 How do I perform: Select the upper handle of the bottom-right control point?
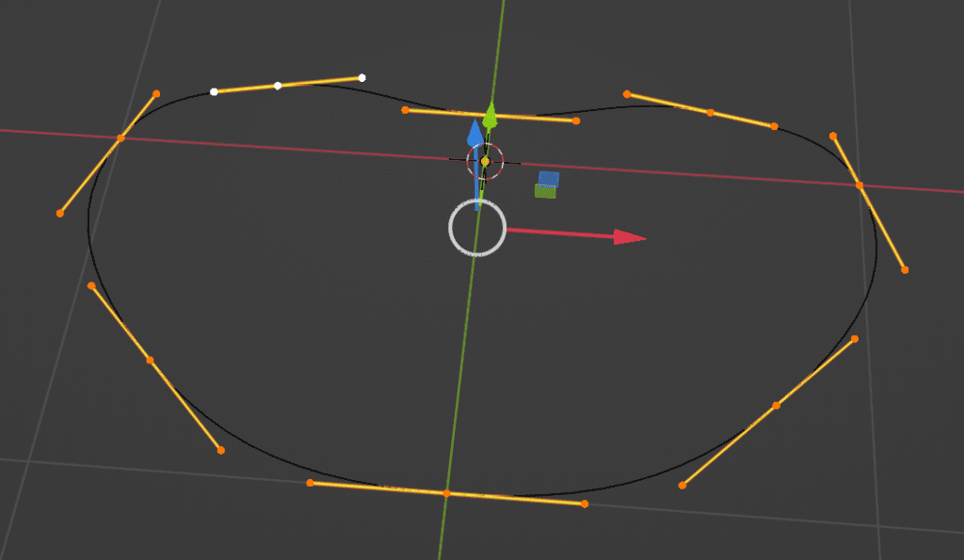click(855, 340)
